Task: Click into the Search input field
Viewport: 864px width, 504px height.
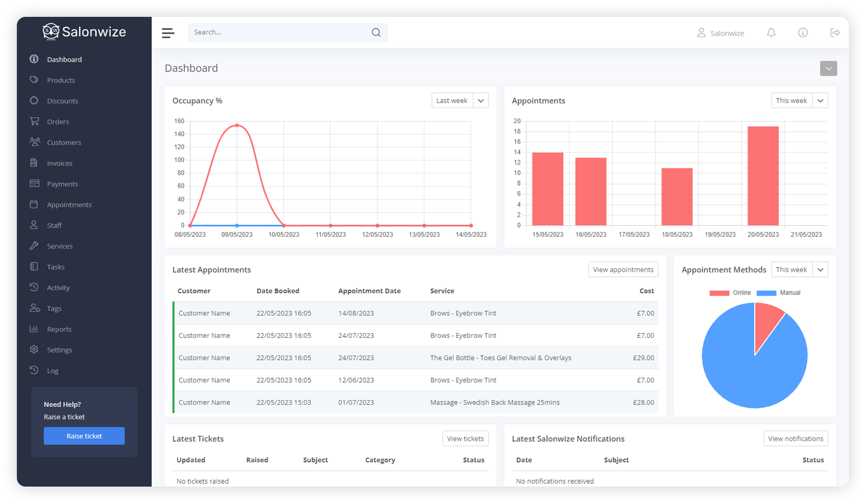Action: pyautogui.click(x=279, y=33)
